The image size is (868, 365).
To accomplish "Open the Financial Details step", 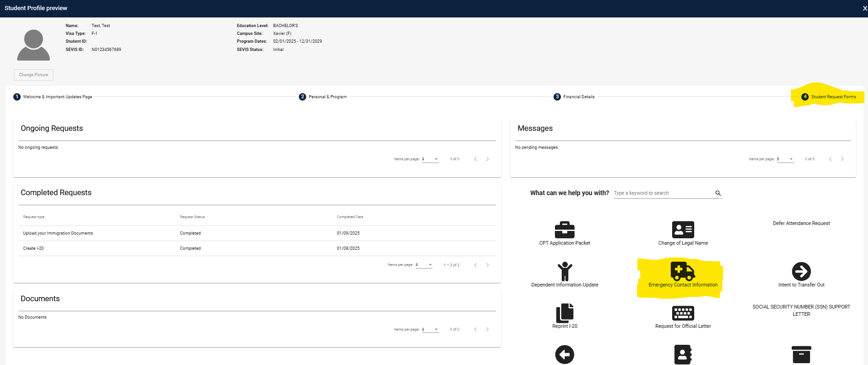I will coord(574,97).
